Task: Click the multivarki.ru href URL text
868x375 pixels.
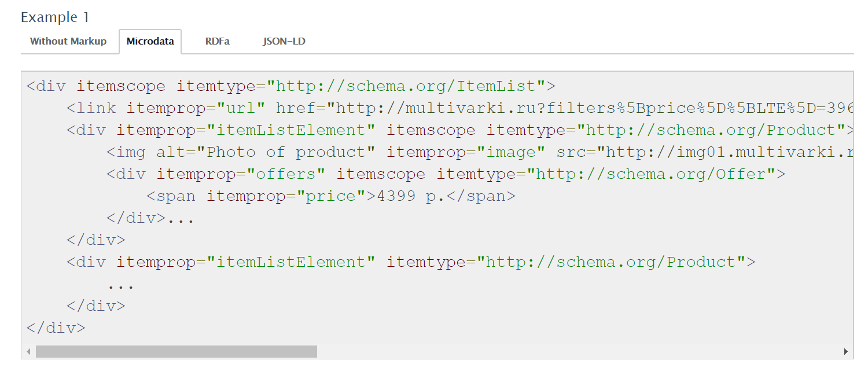Action: (590, 108)
